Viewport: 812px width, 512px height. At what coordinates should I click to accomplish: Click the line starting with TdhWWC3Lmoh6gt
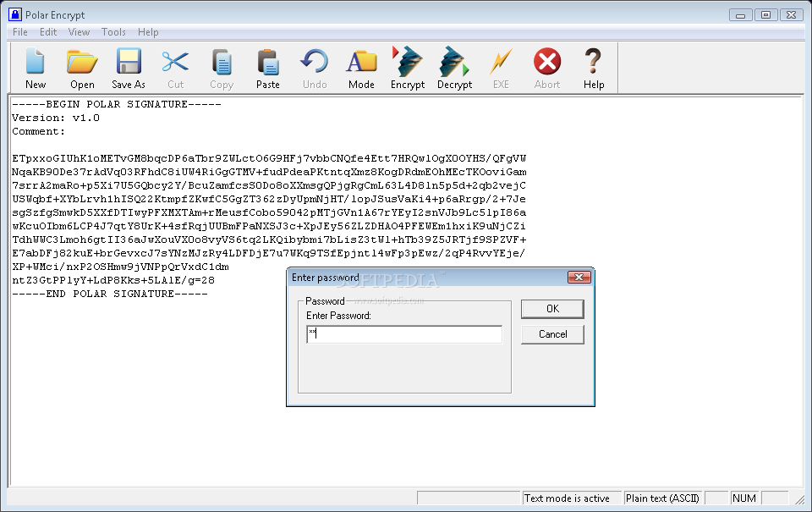coord(269,240)
